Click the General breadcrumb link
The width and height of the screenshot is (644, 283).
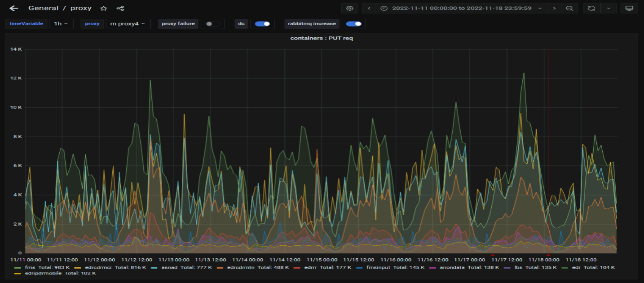(x=43, y=8)
